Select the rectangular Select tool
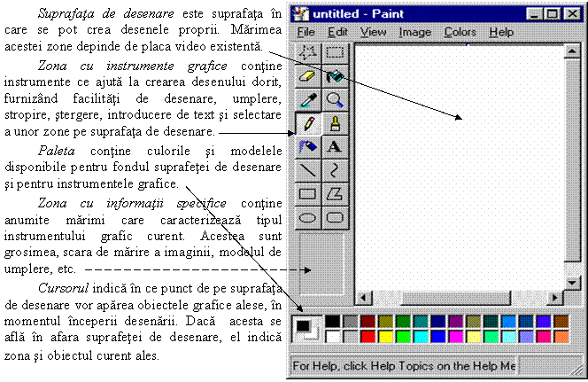 pyautogui.click(x=335, y=52)
